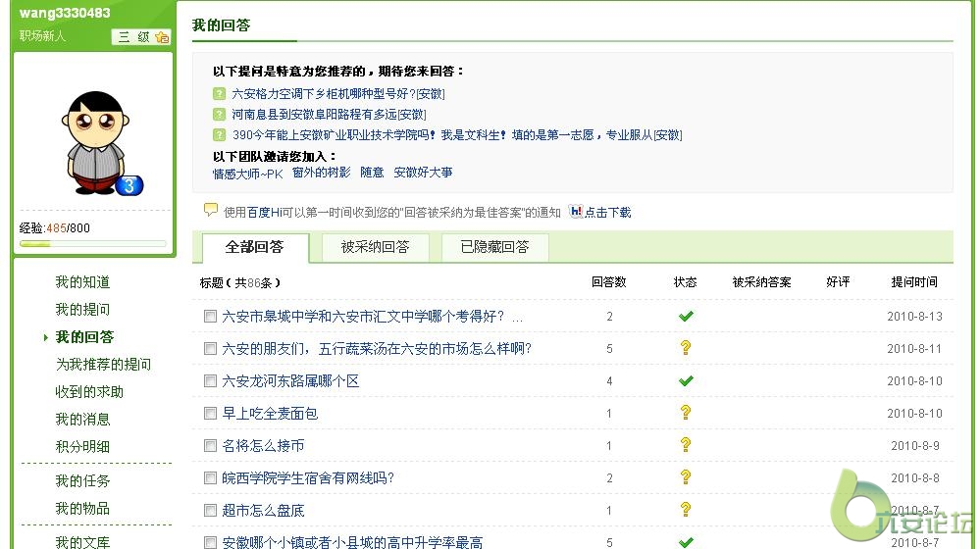Click the 回答数 column header
980x549 pixels.
click(x=609, y=282)
